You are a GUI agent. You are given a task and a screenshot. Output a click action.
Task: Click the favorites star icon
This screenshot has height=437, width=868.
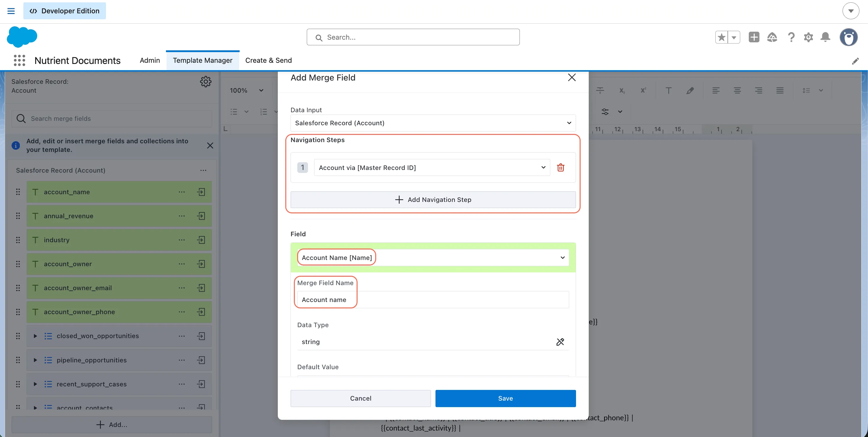pos(722,37)
